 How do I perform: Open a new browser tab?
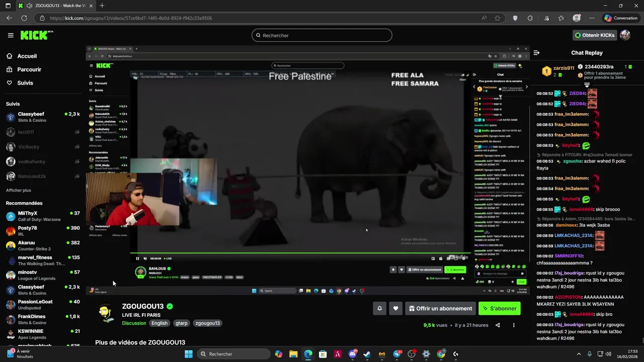pyautogui.click(x=102, y=6)
